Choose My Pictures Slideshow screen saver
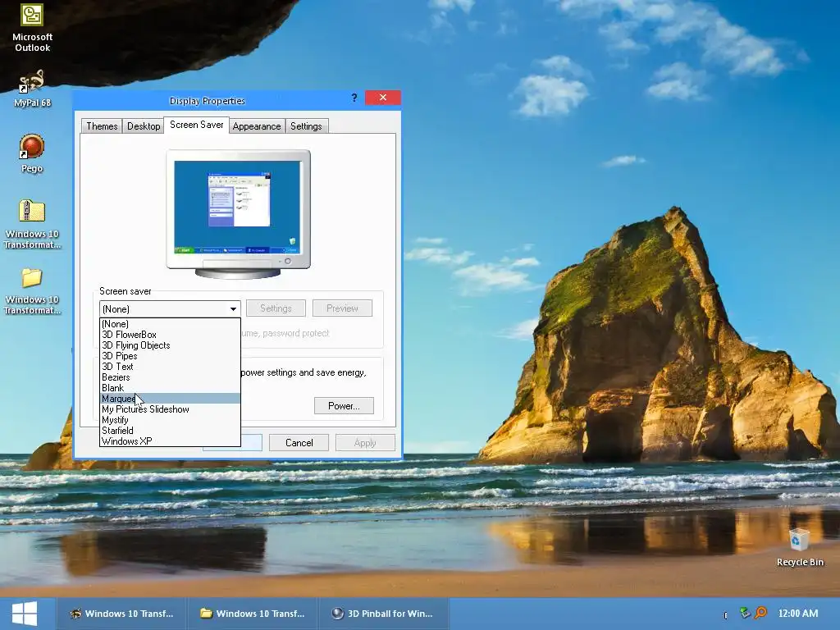This screenshot has width=840, height=630. point(170,409)
